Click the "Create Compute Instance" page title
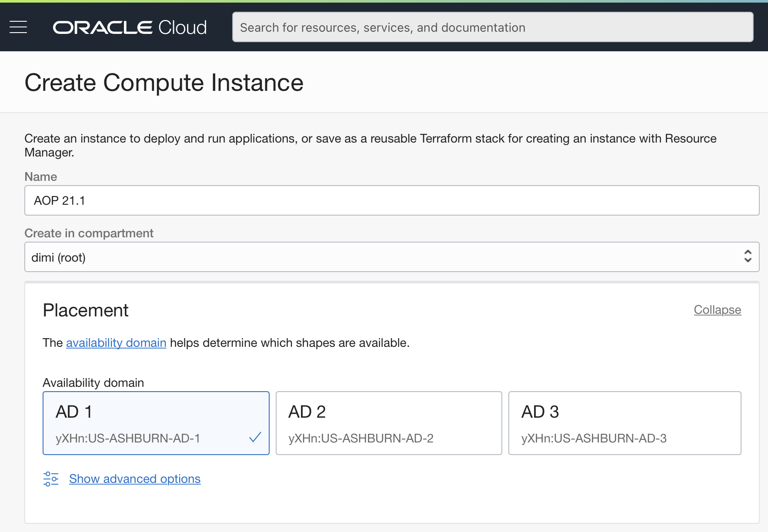The height and width of the screenshot is (532, 768). click(x=164, y=83)
